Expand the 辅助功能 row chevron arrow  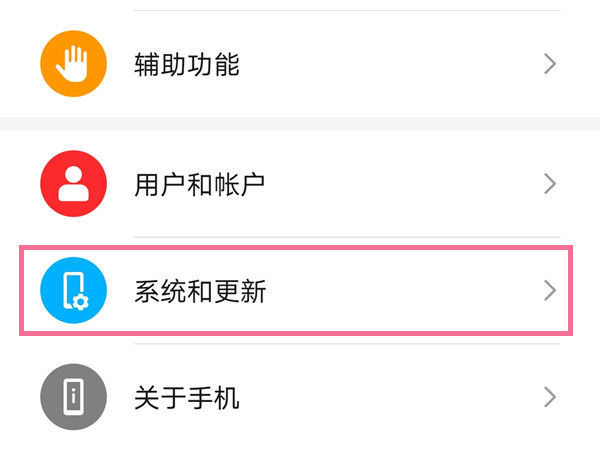pyautogui.click(x=549, y=65)
